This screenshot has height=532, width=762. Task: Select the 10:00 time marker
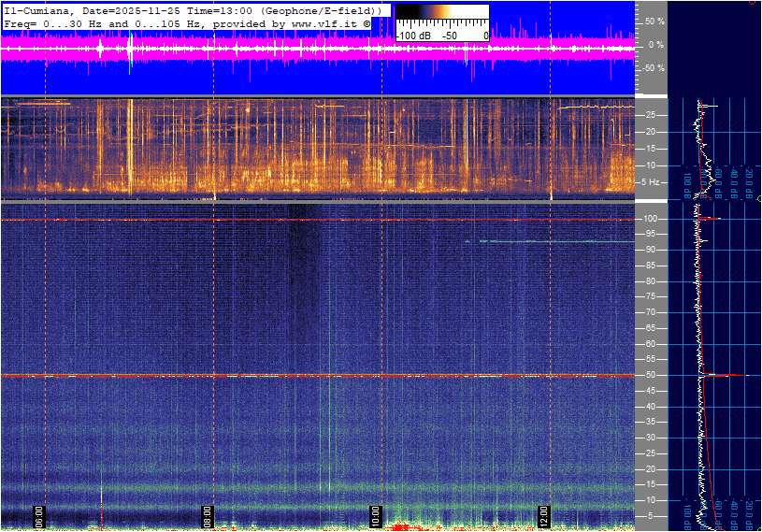[x=376, y=514]
